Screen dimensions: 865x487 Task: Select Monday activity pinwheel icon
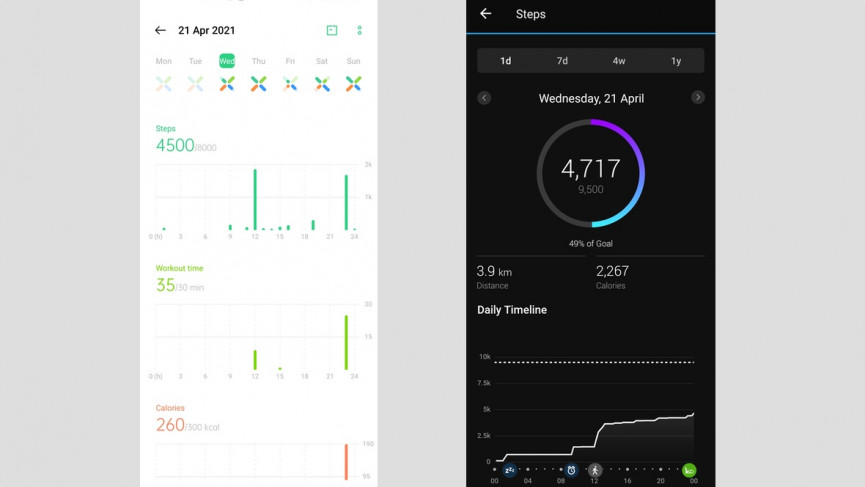click(x=163, y=83)
